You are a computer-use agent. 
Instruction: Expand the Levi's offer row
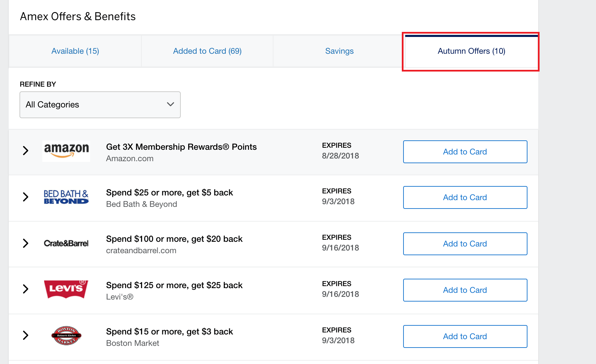click(26, 289)
